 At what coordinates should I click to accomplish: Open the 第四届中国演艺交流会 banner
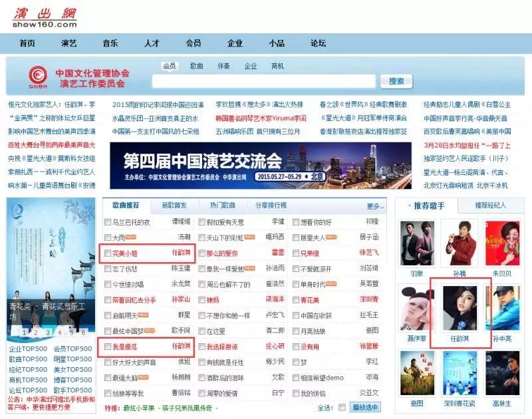[261, 166]
